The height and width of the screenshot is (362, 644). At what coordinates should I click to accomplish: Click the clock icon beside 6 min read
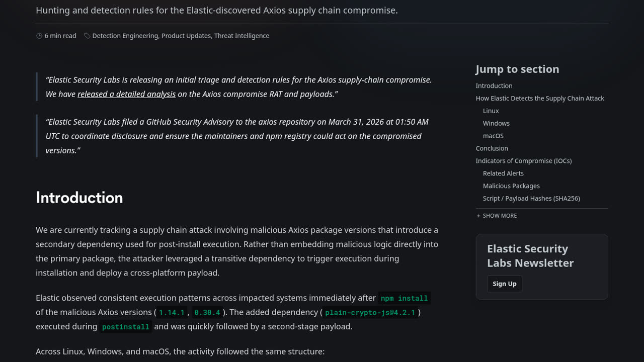39,36
